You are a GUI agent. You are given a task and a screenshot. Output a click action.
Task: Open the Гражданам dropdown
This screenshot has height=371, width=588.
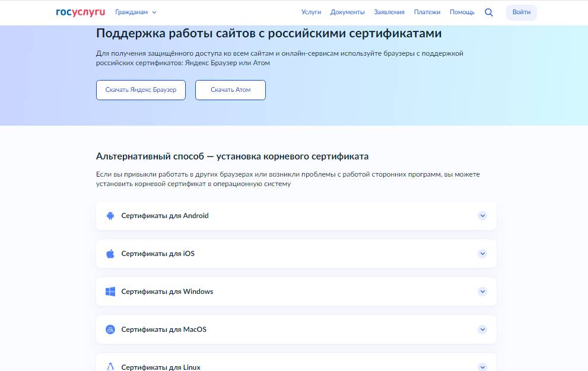tap(136, 12)
